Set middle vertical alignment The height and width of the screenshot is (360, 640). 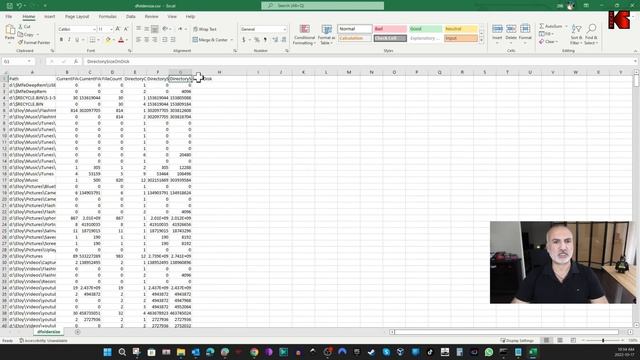pyautogui.click(x=147, y=29)
